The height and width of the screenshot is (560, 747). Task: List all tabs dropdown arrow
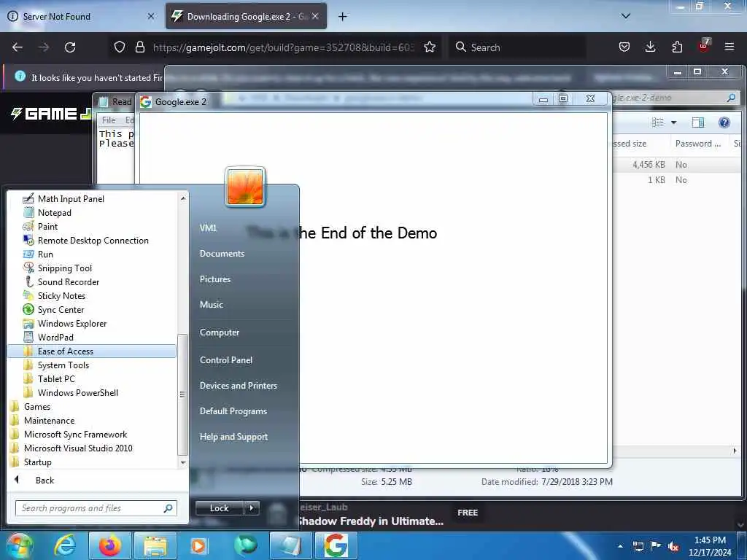pyautogui.click(x=626, y=16)
